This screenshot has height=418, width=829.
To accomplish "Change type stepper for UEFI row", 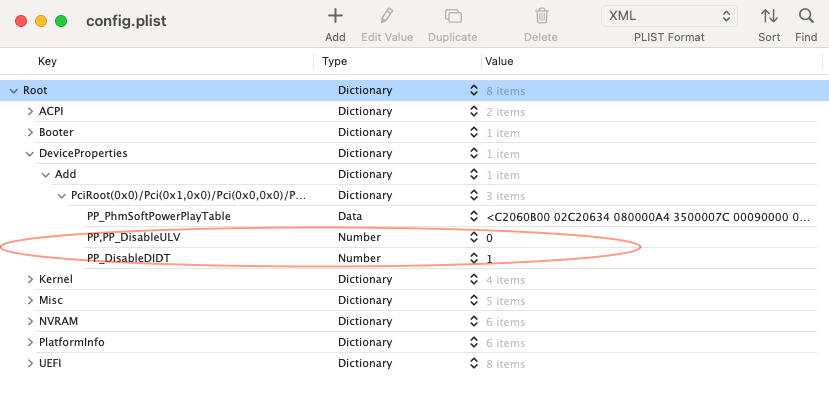I will 474,363.
